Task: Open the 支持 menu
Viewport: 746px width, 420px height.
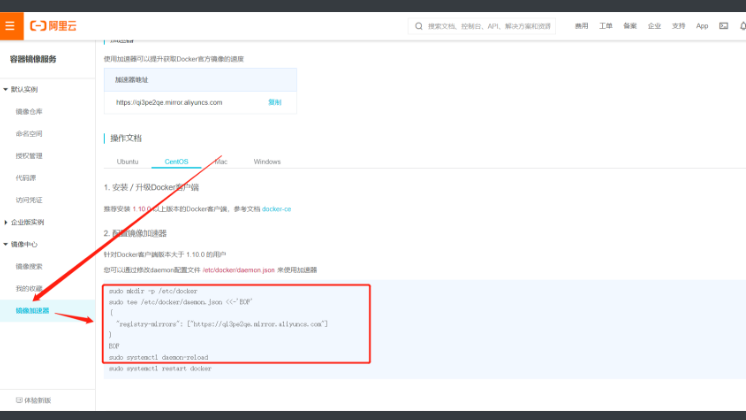Action: point(678,26)
